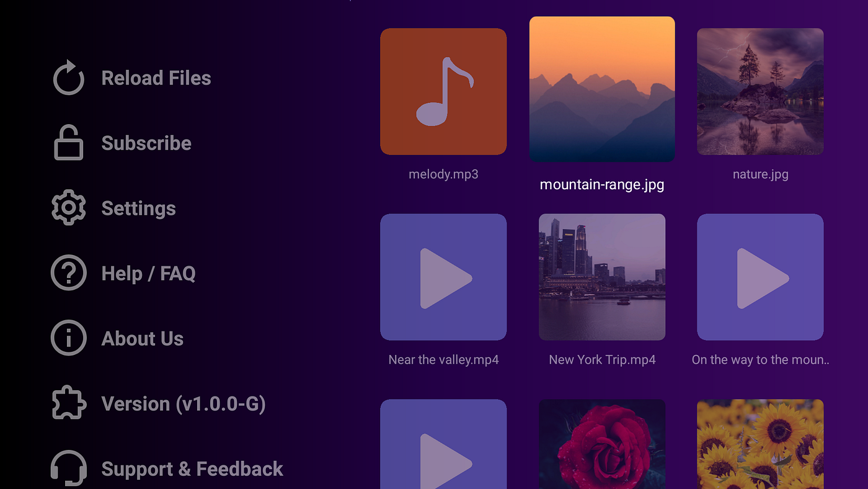Play the 'On the way to the moun..' tile
868x489 pixels.
pyautogui.click(x=760, y=277)
